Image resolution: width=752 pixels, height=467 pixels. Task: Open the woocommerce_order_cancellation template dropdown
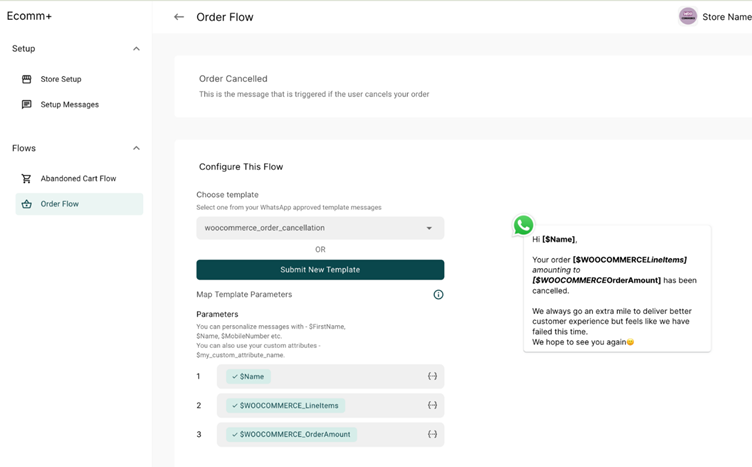pos(320,228)
